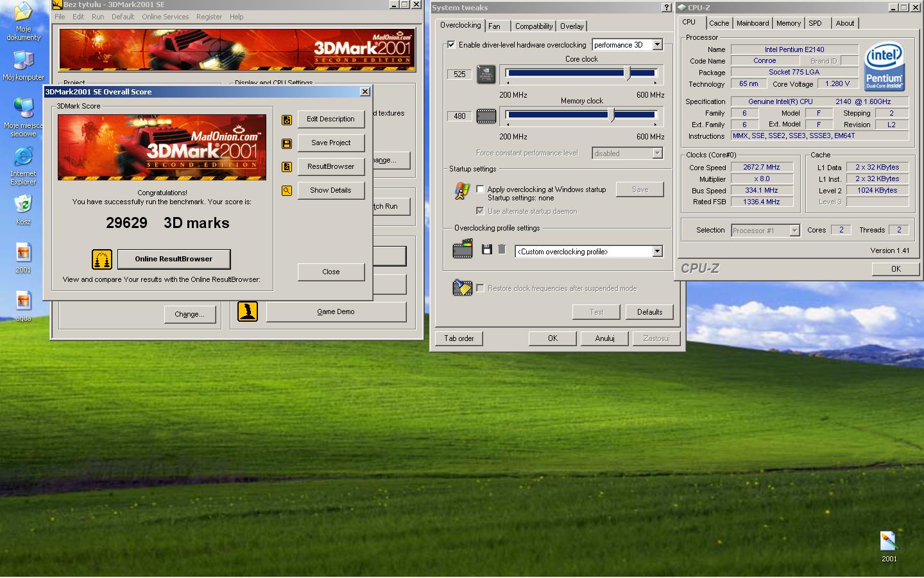Click the yellow Online ResultBrowser icon
This screenshot has height=578, width=924.
click(x=102, y=259)
